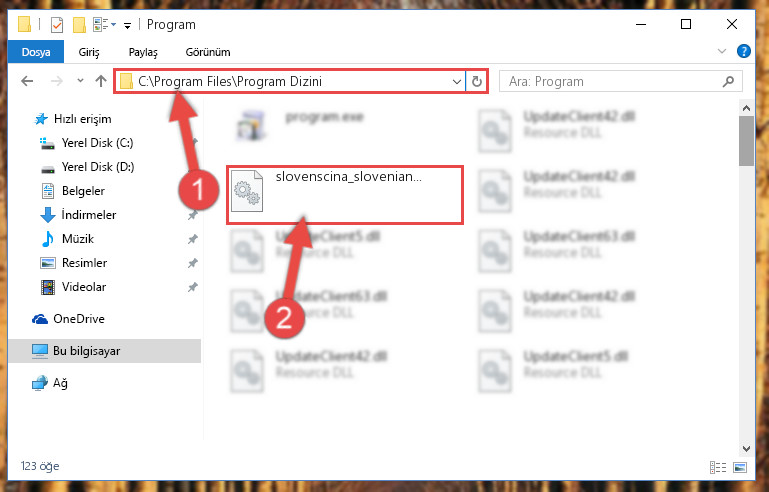Open OneDrive in the navigation pane
Screen dimensions: 769x492
coord(78,319)
